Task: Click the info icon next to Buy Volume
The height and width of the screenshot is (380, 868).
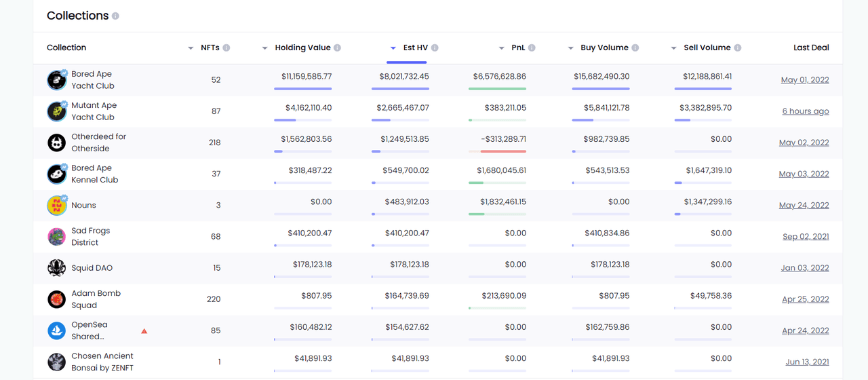Action: 635,47
